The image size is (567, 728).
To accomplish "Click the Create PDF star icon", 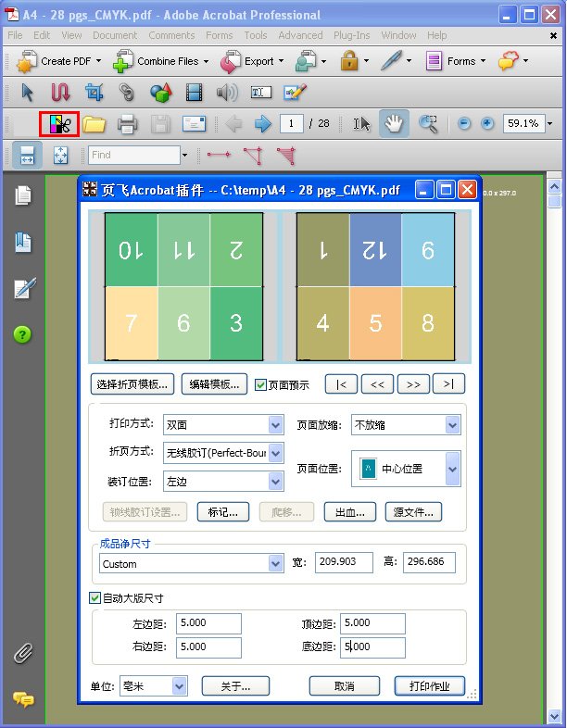I will click(26, 61).
